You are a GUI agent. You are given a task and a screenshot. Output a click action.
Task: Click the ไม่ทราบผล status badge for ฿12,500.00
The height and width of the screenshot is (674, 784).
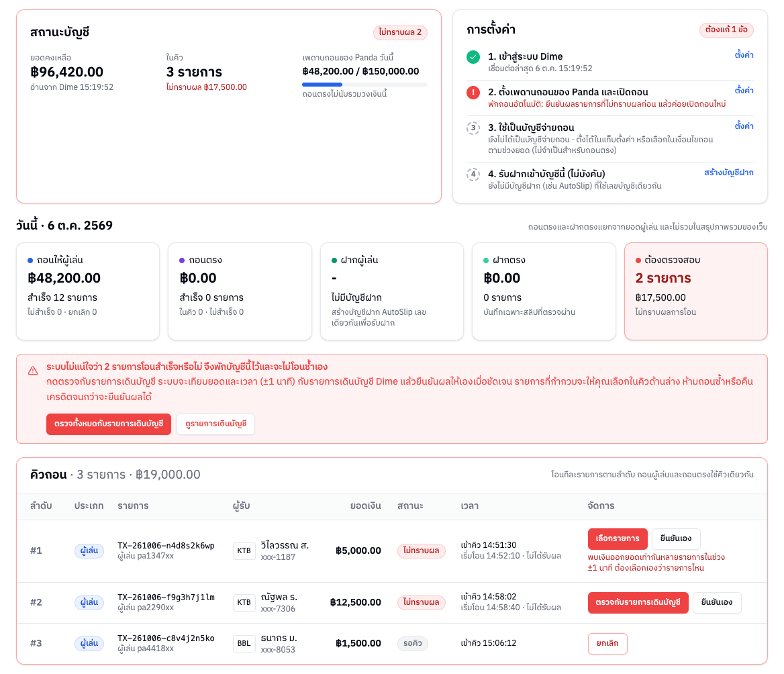421,602
